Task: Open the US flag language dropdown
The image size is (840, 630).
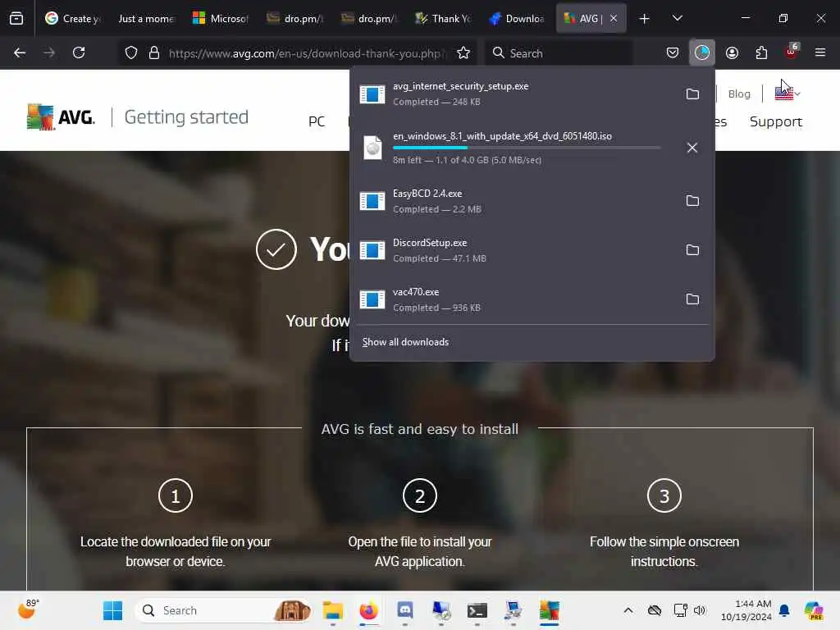Action: click(787, 94)
